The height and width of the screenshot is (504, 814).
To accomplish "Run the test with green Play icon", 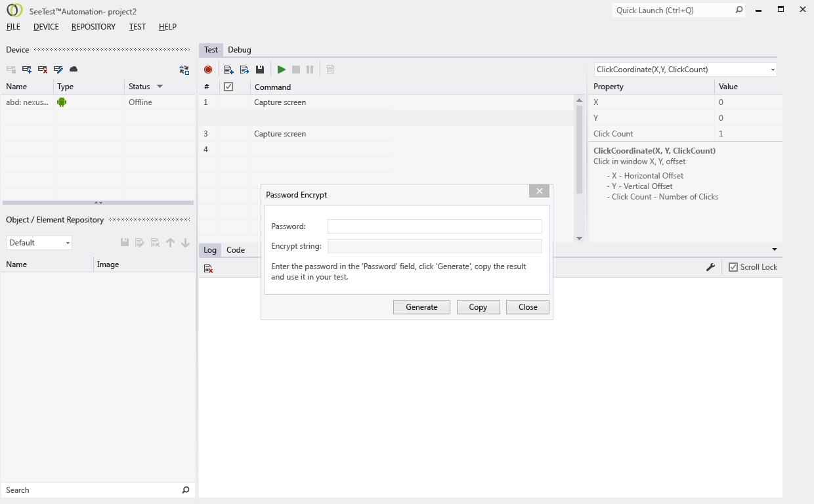I will pyautogui.click(x=282, y=70).
